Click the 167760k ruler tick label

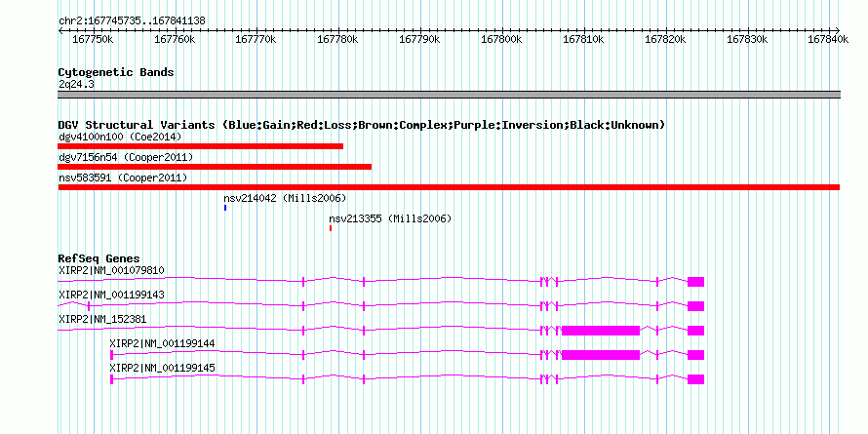tap(175, 40)
